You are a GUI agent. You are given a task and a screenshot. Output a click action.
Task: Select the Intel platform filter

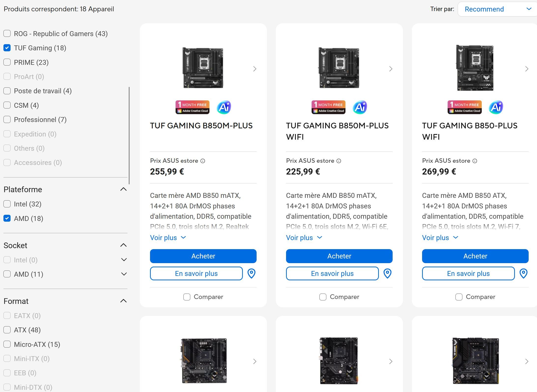point(7,204)
